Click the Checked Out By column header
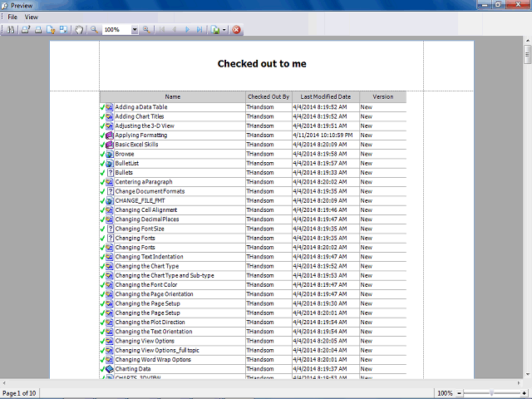 coord(268,96)
